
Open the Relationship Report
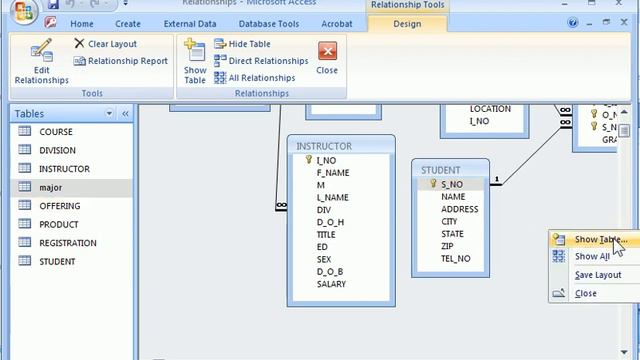pyautogui.click(x=120, y=61)
